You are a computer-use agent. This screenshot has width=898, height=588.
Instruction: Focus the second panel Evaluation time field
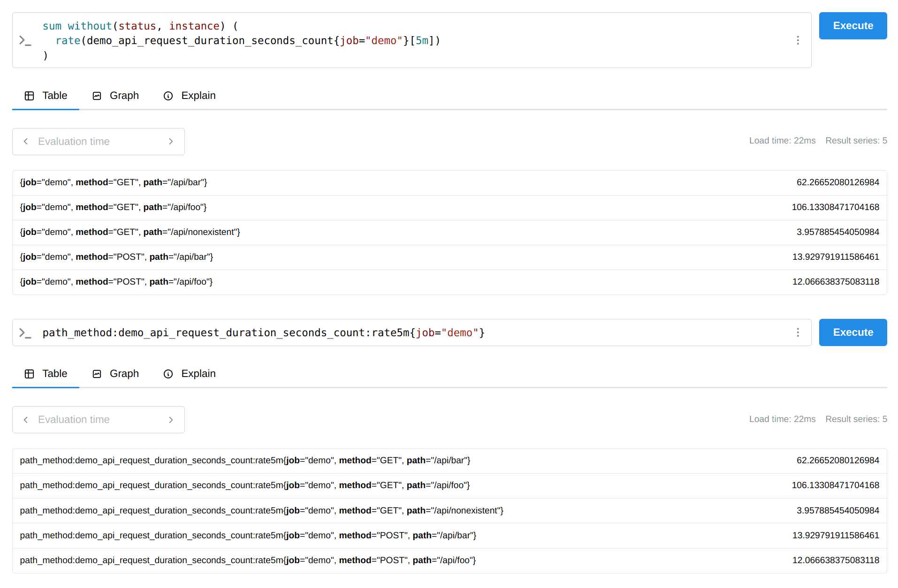point(99,420)
